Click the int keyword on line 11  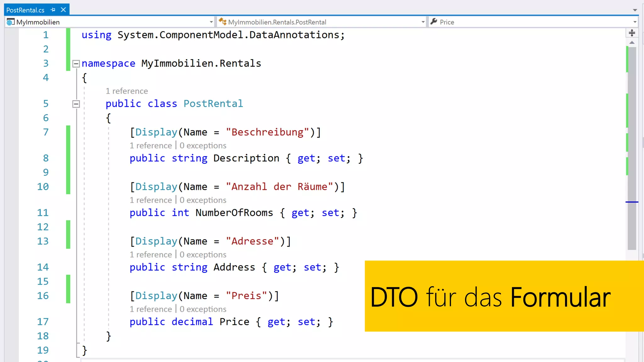pyautogui.click(x=180, y=213)
